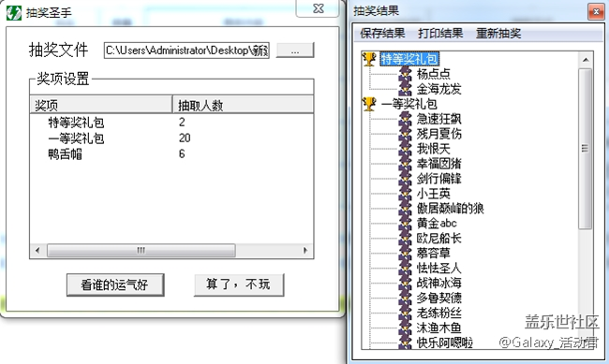The width and height of the screenshot is (609, 364).
Task: Select winner 金海龙发 in results tree
Action: (x=438, y=89)
